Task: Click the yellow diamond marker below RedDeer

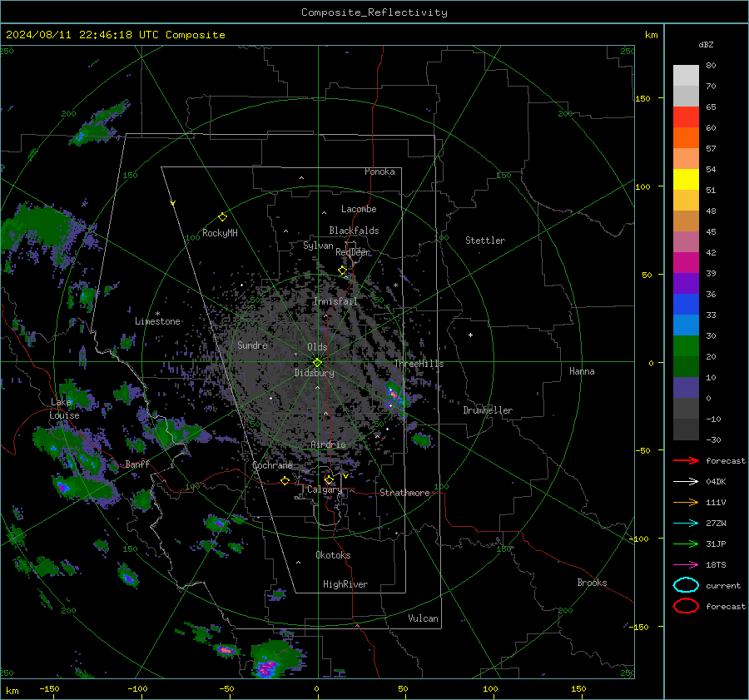Action: point(342,271)
